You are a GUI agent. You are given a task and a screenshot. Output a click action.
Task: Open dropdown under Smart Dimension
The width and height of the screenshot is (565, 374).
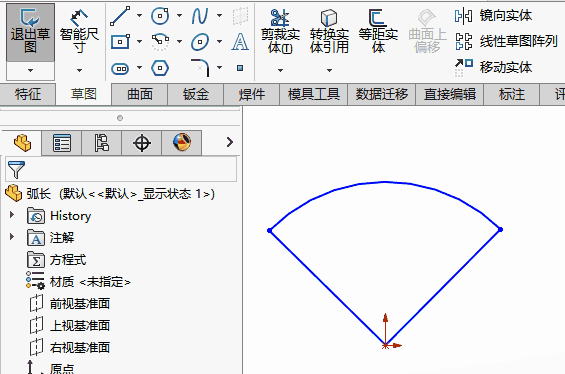(79, 71)
